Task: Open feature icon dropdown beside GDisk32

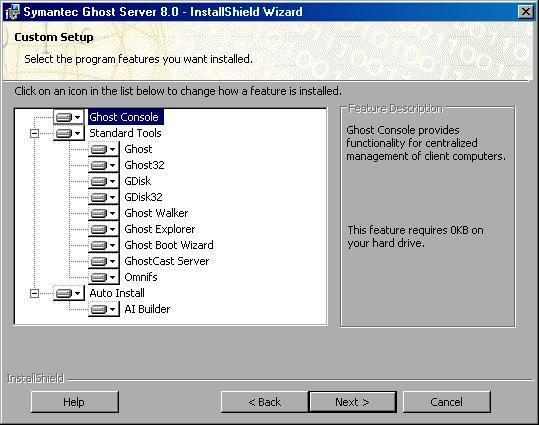Action: (103, 197)
